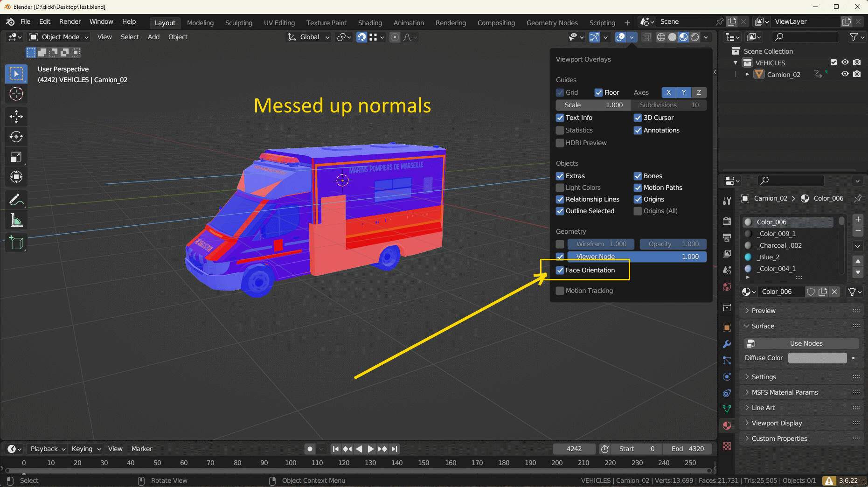Open the Modifiers properties tab wrench icon
This screenshot has width=868, height=487.
[x=727, y=344]
